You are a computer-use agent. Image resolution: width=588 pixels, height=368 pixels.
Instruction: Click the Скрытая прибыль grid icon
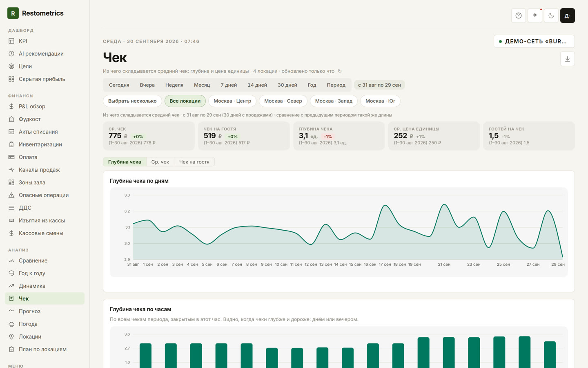pos(11,79)
